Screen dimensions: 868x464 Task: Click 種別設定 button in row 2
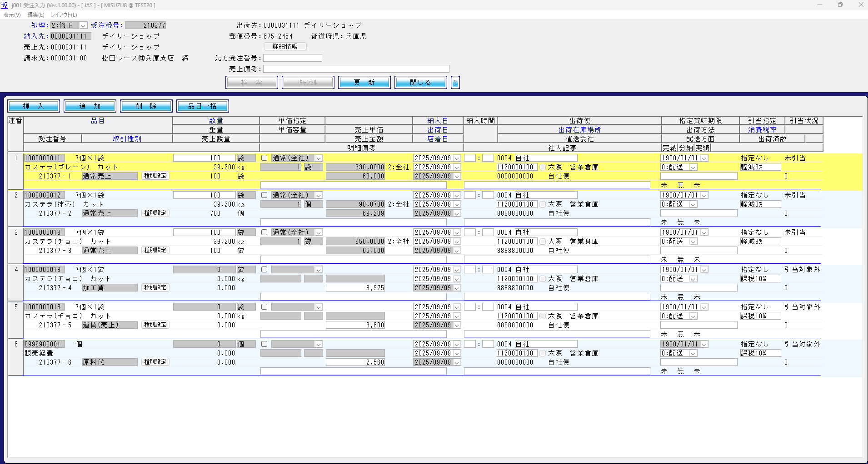(155, 213)
